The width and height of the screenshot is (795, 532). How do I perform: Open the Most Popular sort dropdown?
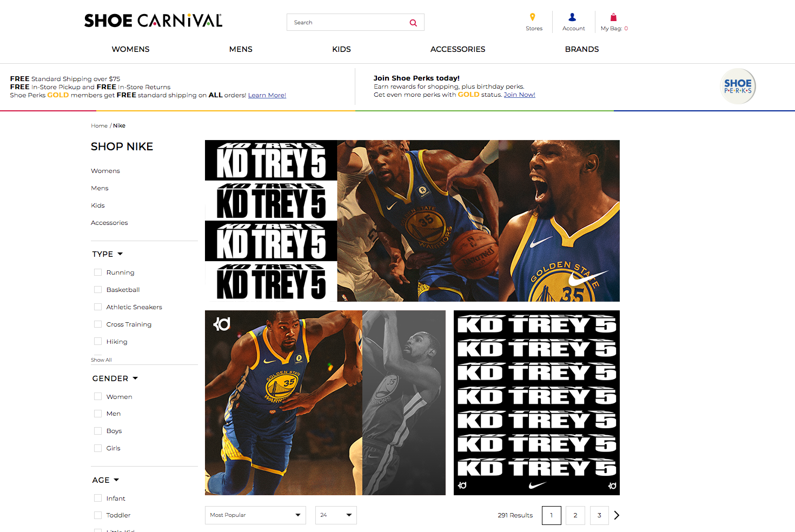tap(255, 515)
